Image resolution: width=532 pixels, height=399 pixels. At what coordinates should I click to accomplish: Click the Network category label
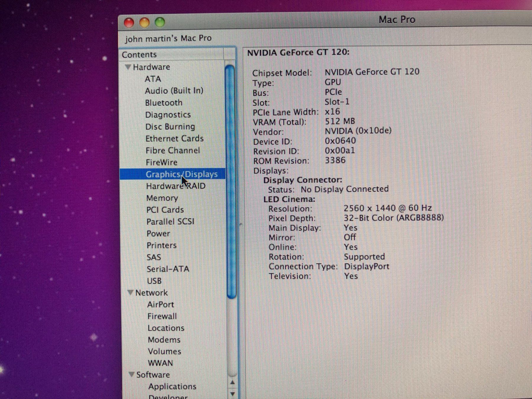click(x=151, y=293)
